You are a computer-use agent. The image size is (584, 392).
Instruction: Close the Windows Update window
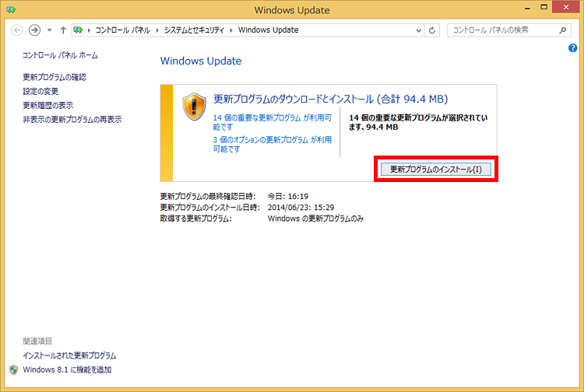[566, 7]
